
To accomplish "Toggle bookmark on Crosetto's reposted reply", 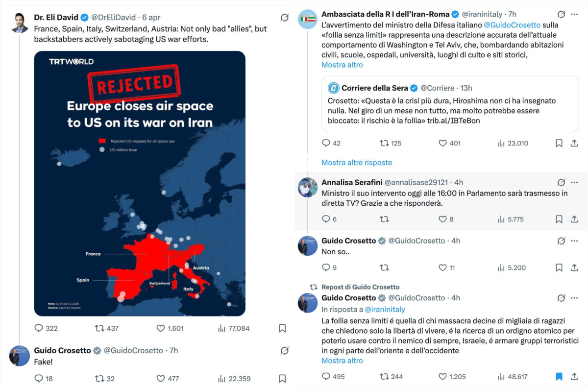I will click(x=559, y=376).
